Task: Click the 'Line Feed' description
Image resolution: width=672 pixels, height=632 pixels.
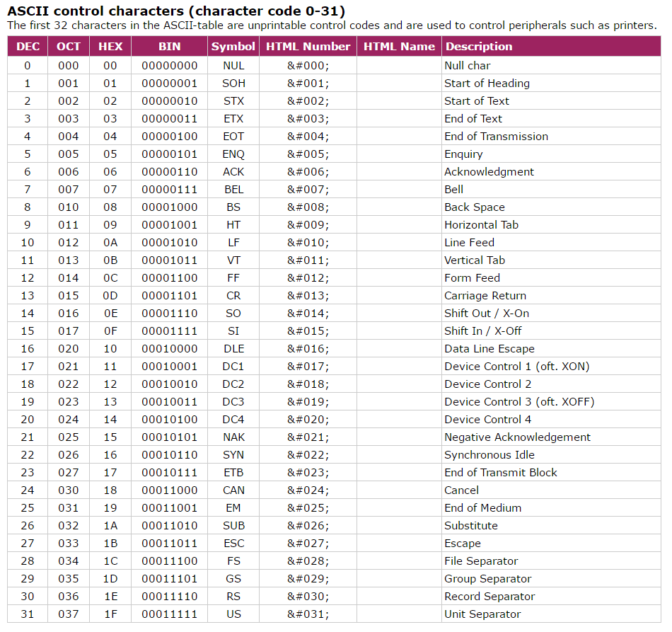Action: (469, 243)
